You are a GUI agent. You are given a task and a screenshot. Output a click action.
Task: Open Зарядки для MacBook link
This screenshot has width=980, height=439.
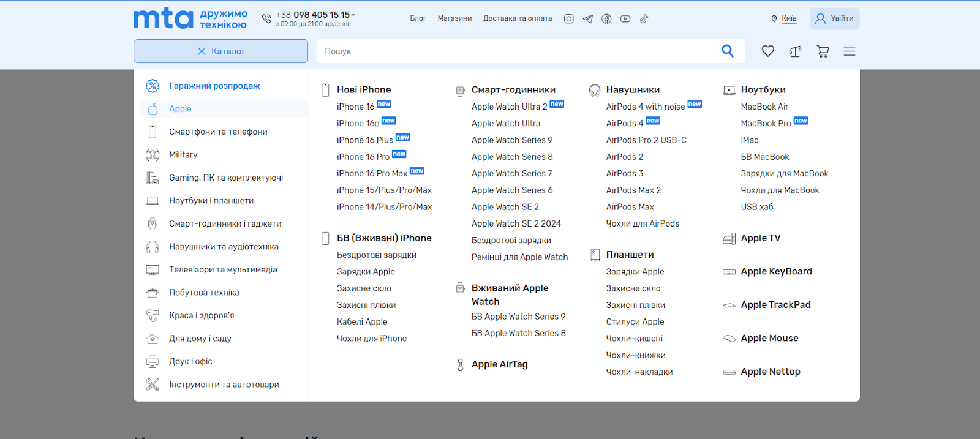tap(785, 173)
